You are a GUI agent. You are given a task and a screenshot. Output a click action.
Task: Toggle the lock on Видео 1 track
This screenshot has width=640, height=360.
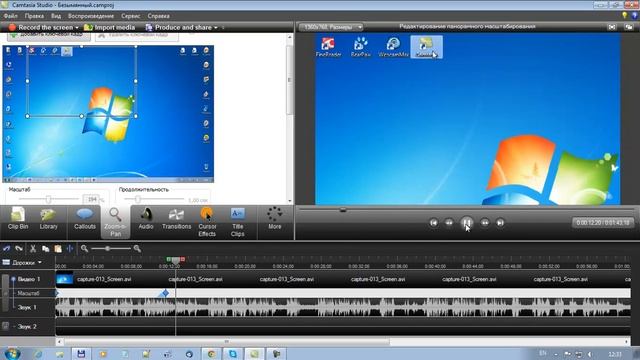5,292
